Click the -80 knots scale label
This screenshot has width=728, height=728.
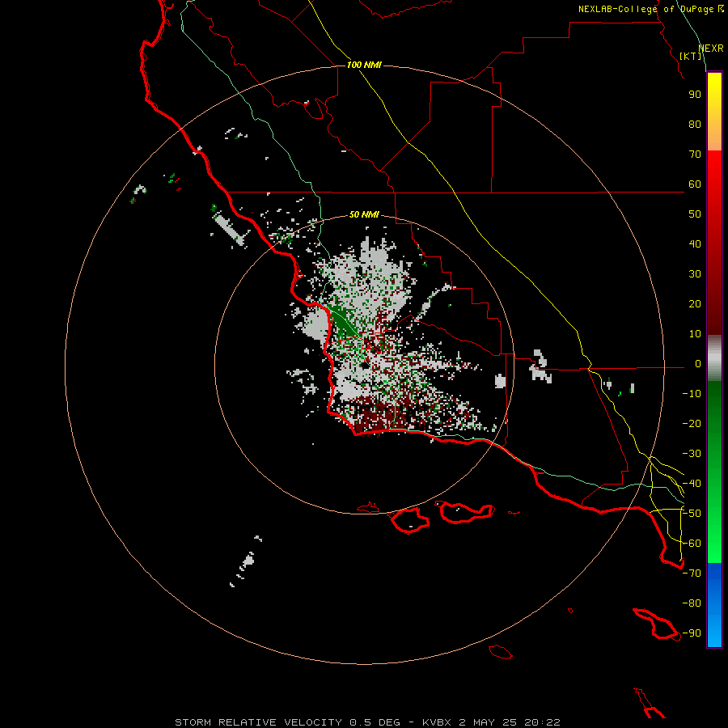tap(692, 603)
